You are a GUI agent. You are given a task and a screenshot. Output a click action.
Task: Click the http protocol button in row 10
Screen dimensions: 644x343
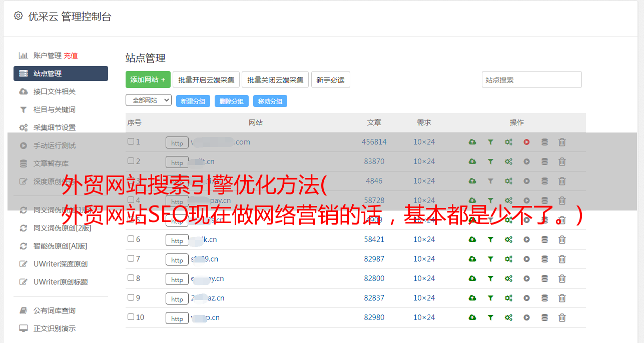pos(177,318)
